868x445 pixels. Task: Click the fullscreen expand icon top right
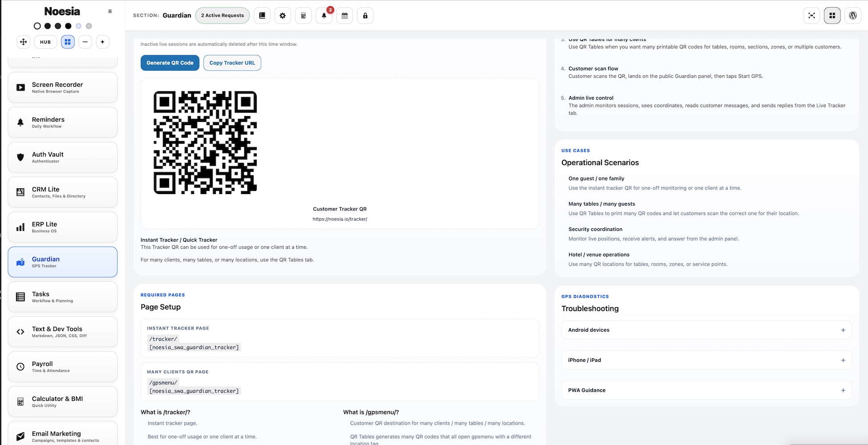[811, 16]
